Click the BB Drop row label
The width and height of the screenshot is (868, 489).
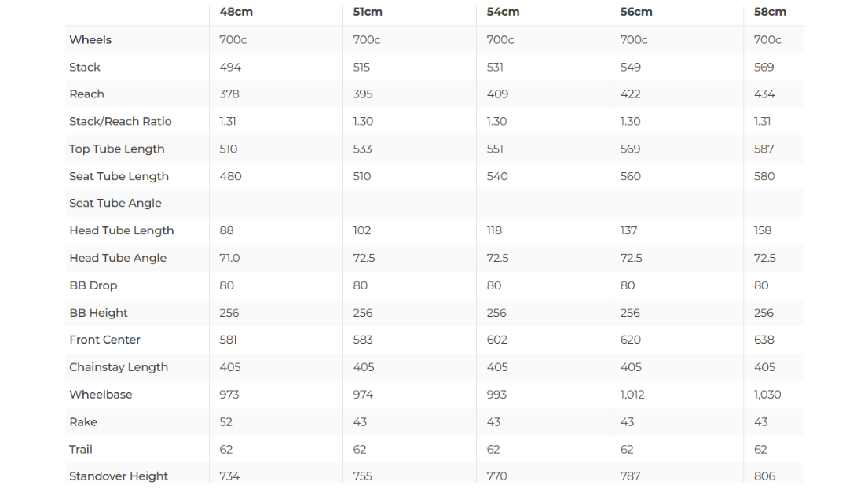point(93,285)
